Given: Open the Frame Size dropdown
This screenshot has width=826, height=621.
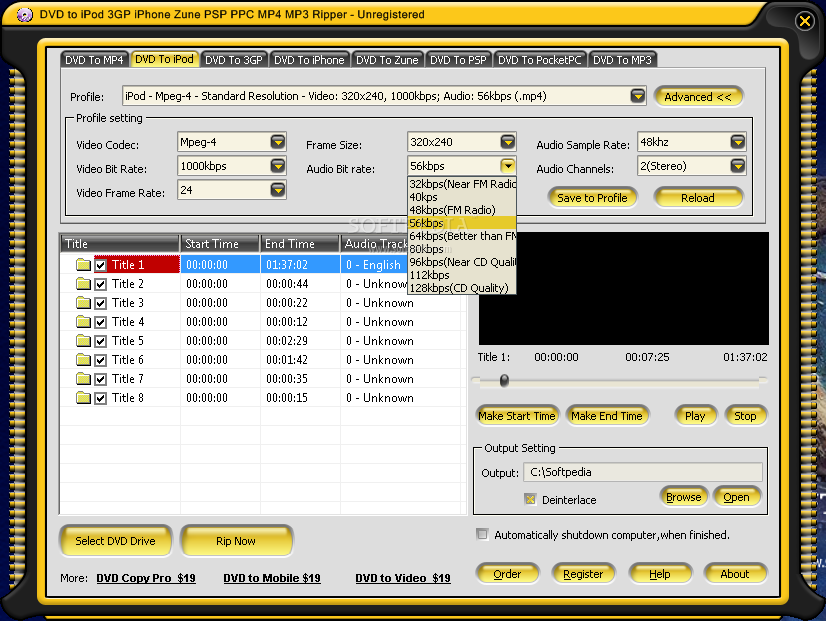Looking at the screenshot, I should click(x=507, y=142).
